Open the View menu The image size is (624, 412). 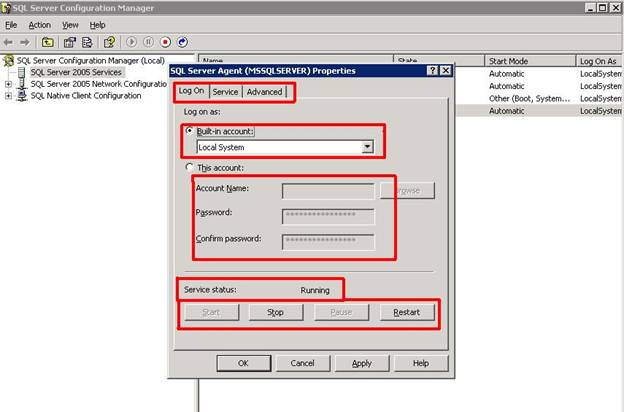click(70, 25)
